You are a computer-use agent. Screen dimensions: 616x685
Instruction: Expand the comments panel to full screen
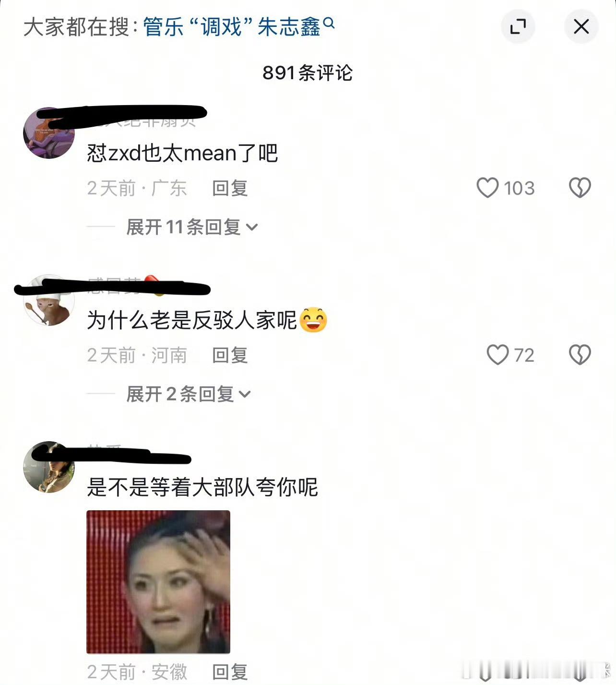[518, 26]
